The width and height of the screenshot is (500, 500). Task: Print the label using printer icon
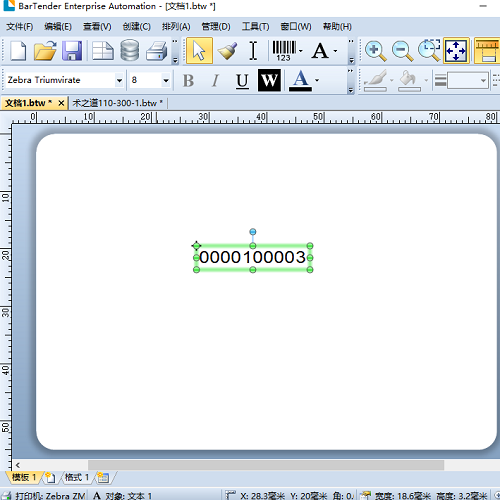pyautogui.click(x=156, y=51)
